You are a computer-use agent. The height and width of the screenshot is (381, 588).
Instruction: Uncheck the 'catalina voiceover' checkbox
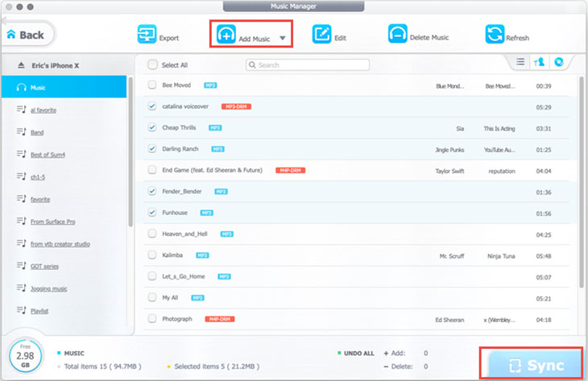click(x=152, y=106)
